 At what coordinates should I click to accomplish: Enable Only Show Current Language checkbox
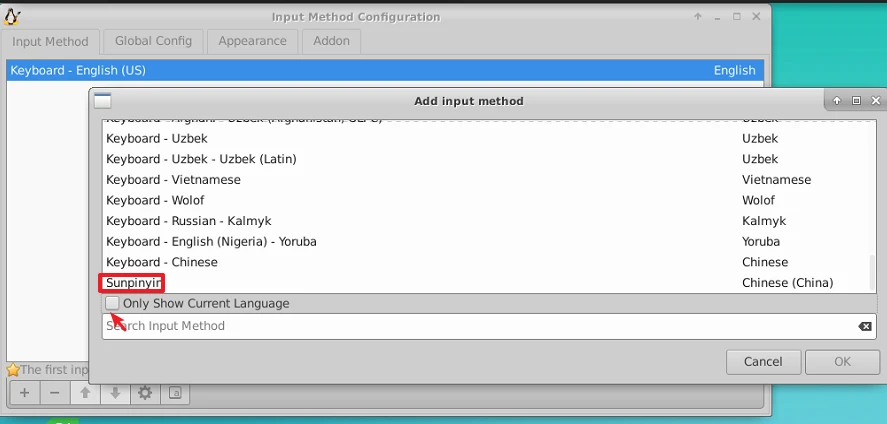(x=113, y=303)
